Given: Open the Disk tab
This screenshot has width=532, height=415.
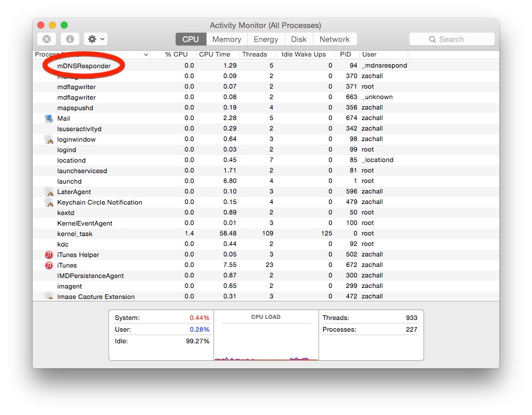Looking at the screenshot, I should [299, 39].
